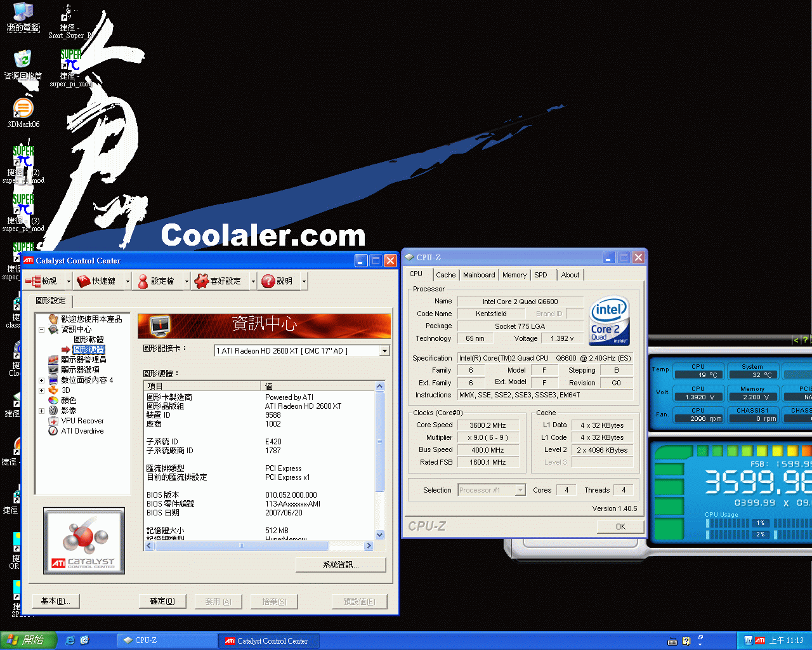Switch to CPU-Z About tab
Viewport: 812px width, 650px height.
570,275
